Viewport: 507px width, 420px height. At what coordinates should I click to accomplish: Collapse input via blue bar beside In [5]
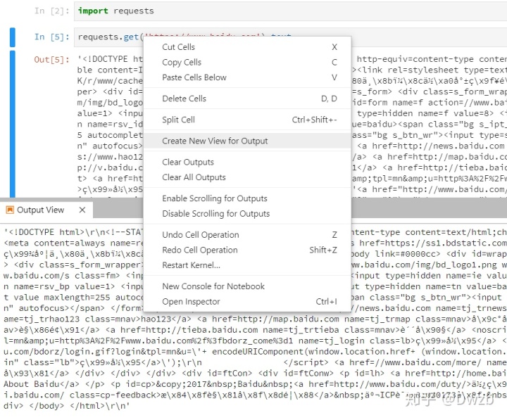tap(13, 37)
